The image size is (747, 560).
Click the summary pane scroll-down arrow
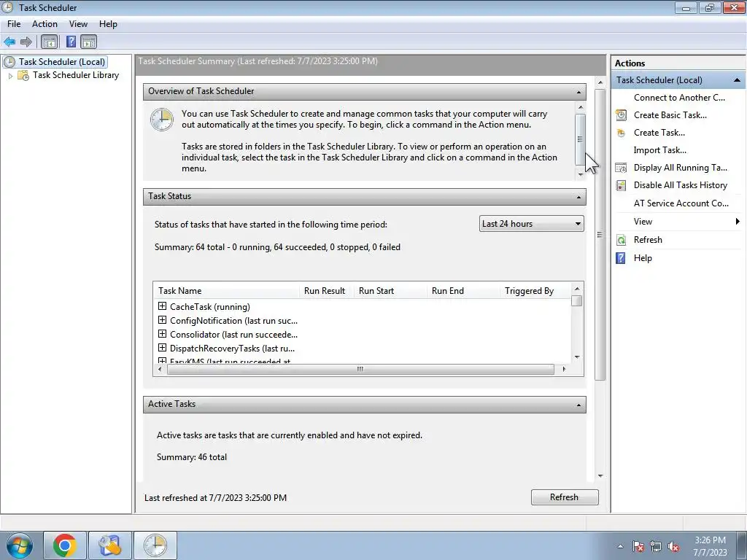click(x=600, y=475)
